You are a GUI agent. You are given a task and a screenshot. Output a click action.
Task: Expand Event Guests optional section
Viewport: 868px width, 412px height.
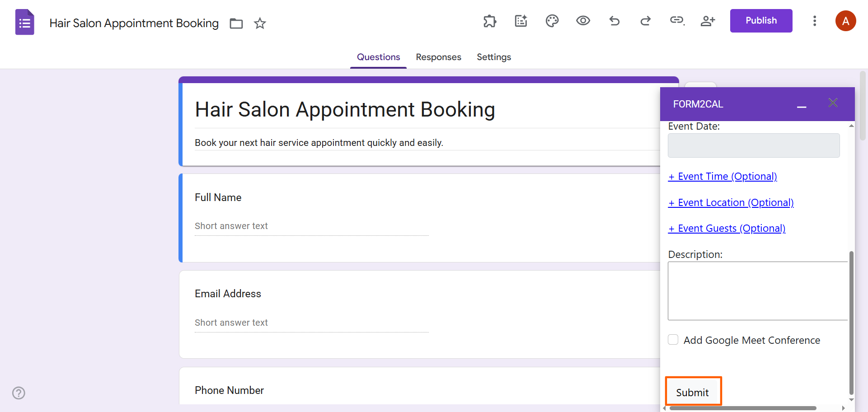[x=727, y=228]
